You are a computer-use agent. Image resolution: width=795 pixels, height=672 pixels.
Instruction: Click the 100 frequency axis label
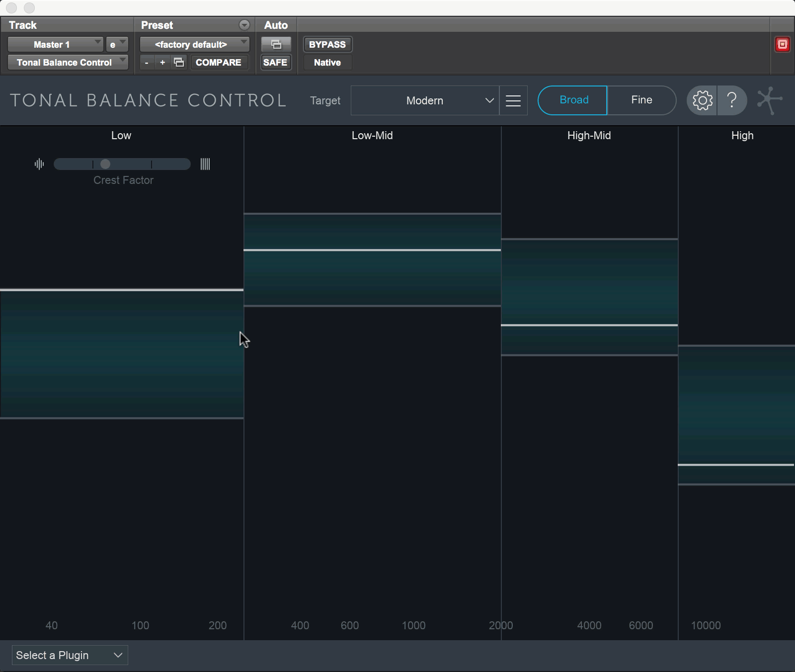(x=140, y=625)
